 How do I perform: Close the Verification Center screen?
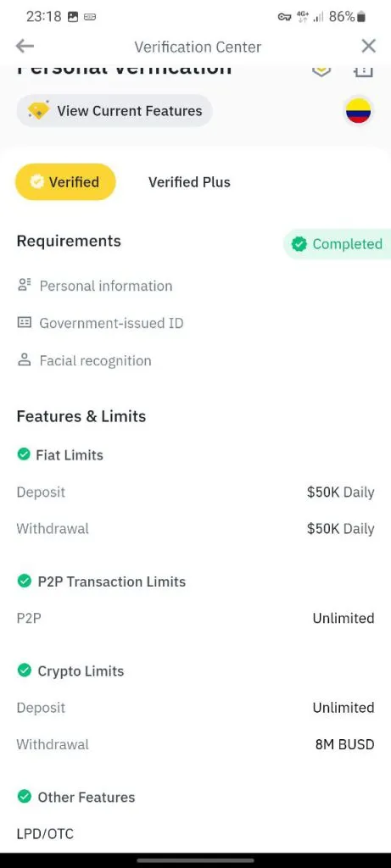pyautogui.click(x=368, y=46)
